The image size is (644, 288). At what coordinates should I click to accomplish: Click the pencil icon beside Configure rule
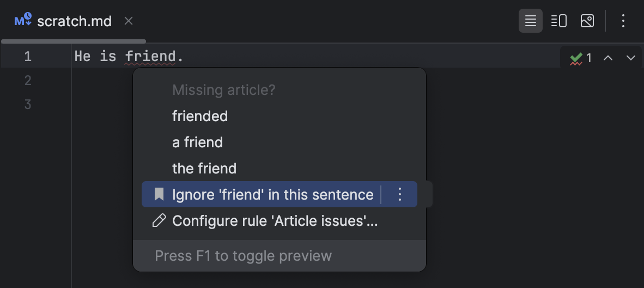[159, 220]
